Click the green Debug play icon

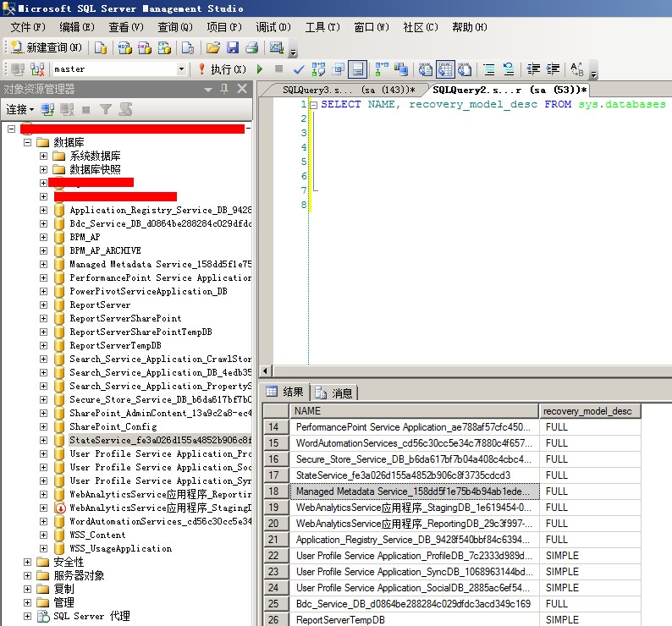(260, 69)
